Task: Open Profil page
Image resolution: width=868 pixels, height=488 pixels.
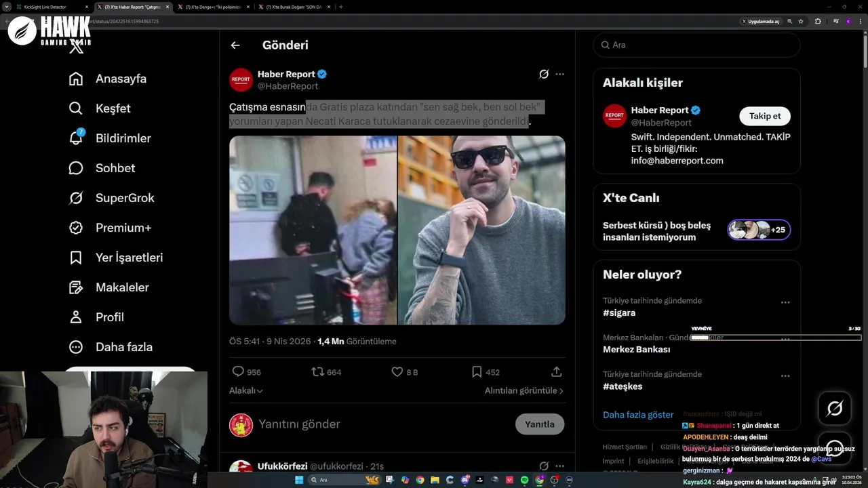Action: click(x=96, y=317)
